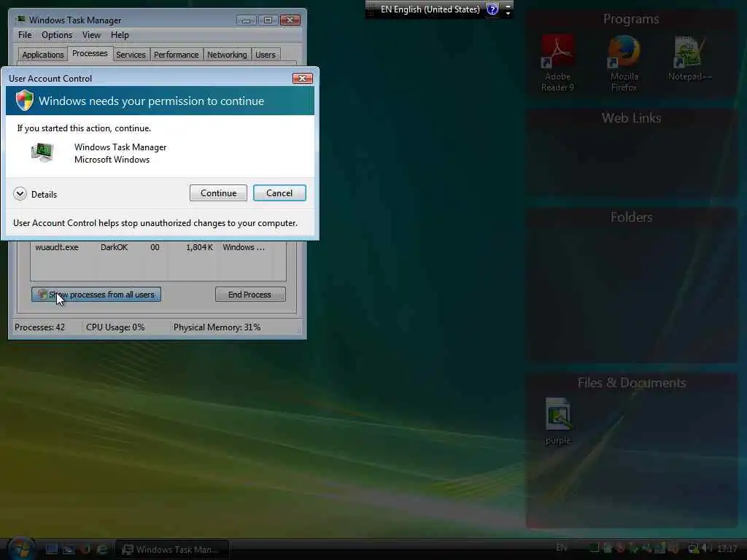747x560 pixels.
Task: Minimize the Windows Task Manager window
Action: (246, 20)
